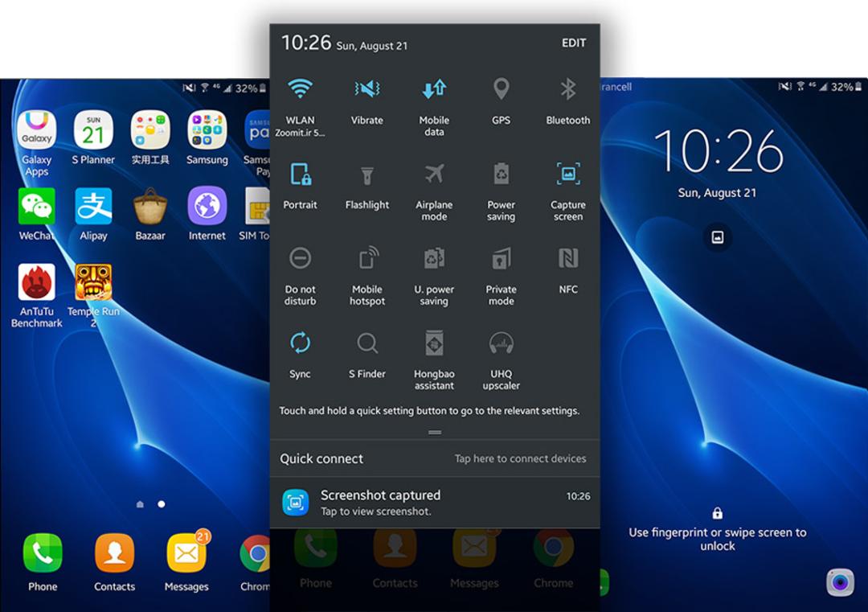The height and width of the screenshot is (612, 868).
Task: Tap the lock icon on lock screen
Action: [718, 513]
